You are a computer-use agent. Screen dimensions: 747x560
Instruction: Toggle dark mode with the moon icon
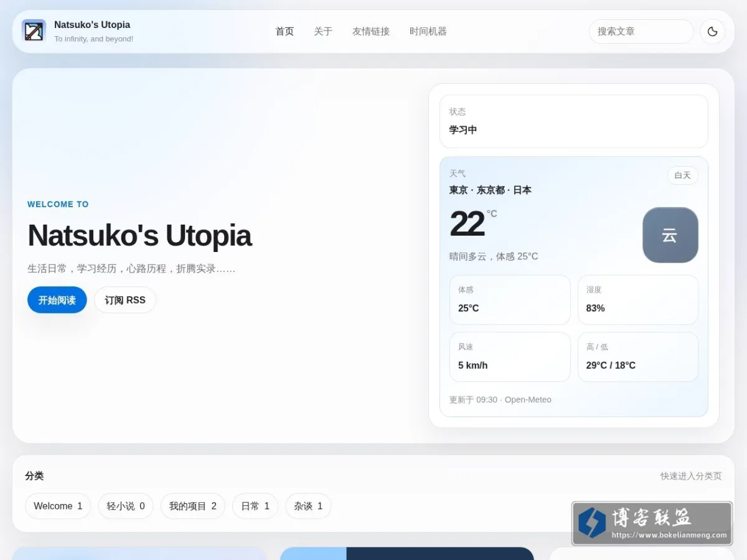(713, 31)
